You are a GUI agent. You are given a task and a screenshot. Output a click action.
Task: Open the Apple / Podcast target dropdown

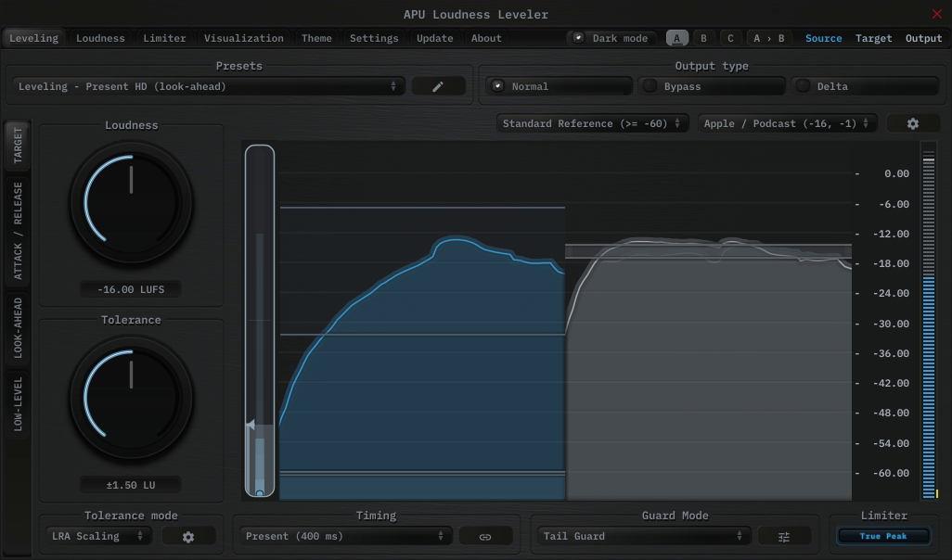coord(787,123)
